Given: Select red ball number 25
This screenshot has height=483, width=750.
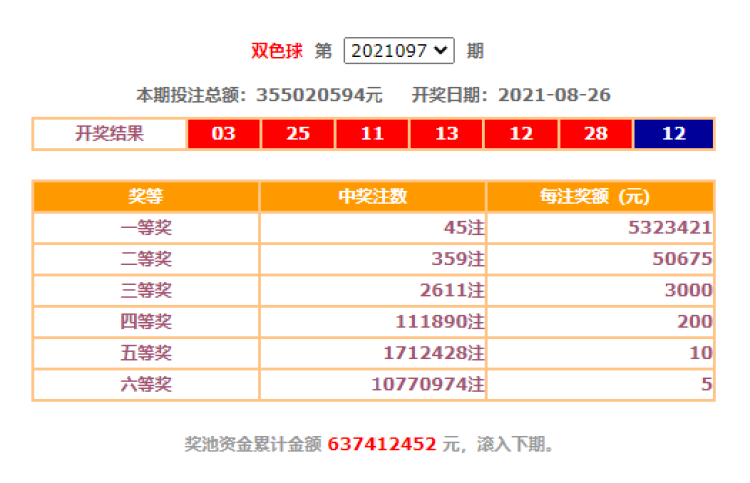Looking at the screenshot, I should (x=298, y=133).
